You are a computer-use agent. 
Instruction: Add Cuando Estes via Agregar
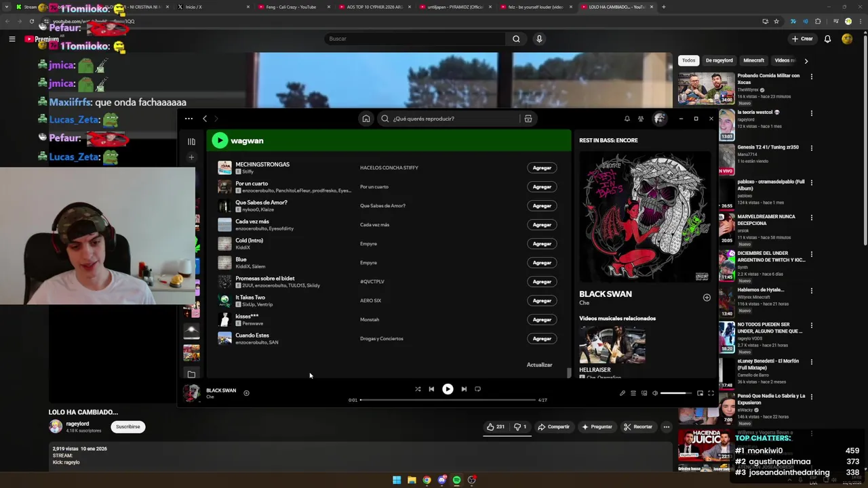[542, 338]
